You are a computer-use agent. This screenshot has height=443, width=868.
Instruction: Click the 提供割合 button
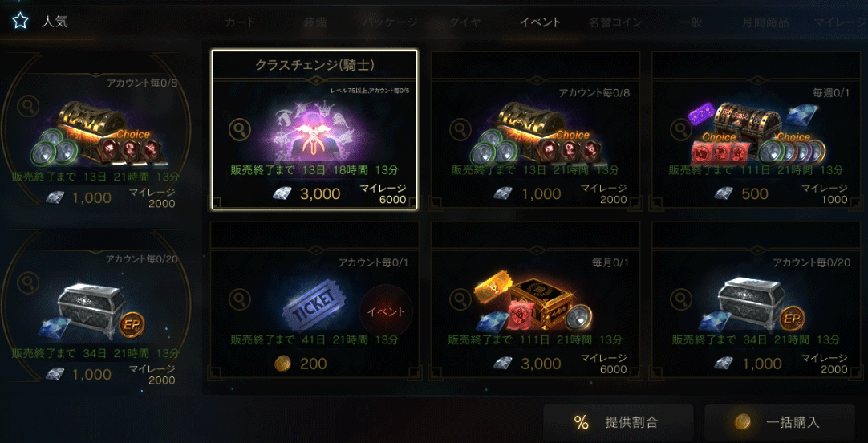(x=619, y=422)
